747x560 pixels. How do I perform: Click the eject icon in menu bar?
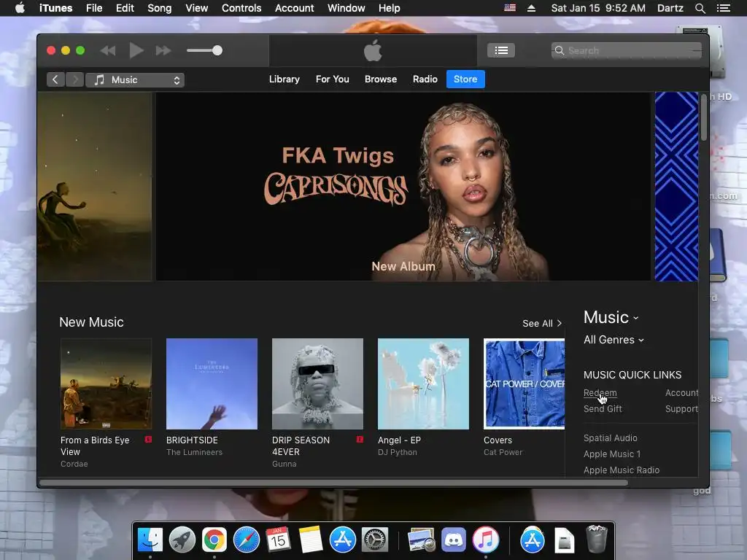pos(531,8)
